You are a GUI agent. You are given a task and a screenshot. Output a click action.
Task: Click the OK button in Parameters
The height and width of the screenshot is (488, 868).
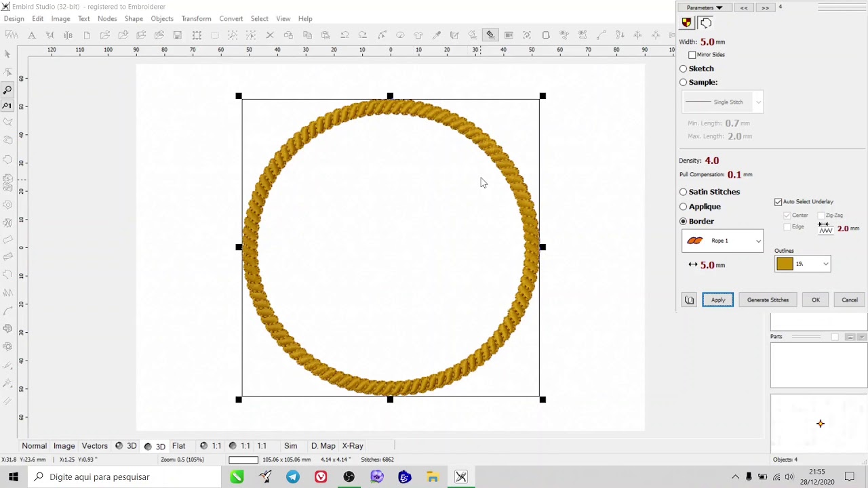pos(816,300)
